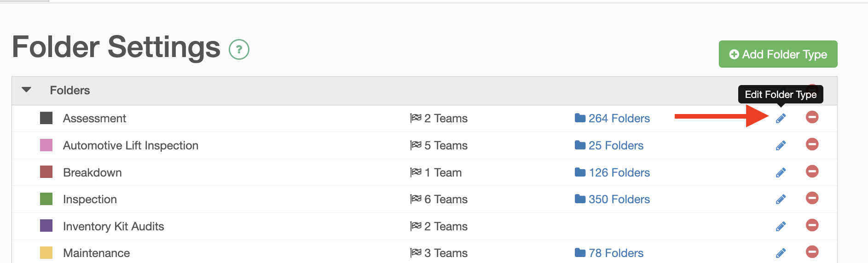The height and width of the screenshot is (263, 868).
Task: Remove the Breakdown folder type
Action: (812, 172)
